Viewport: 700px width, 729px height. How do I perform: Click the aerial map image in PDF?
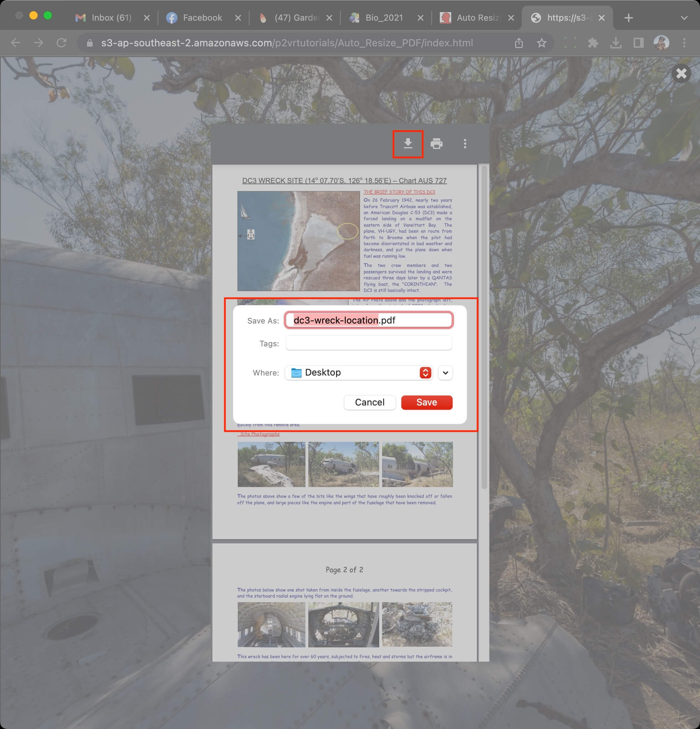[298, 241]
